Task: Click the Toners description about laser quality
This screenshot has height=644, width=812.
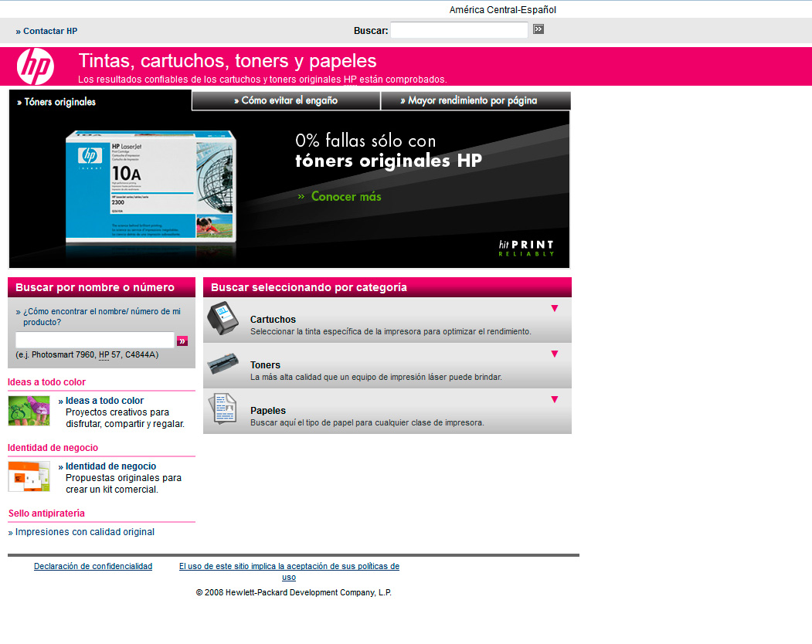Action: coord(376,378)
